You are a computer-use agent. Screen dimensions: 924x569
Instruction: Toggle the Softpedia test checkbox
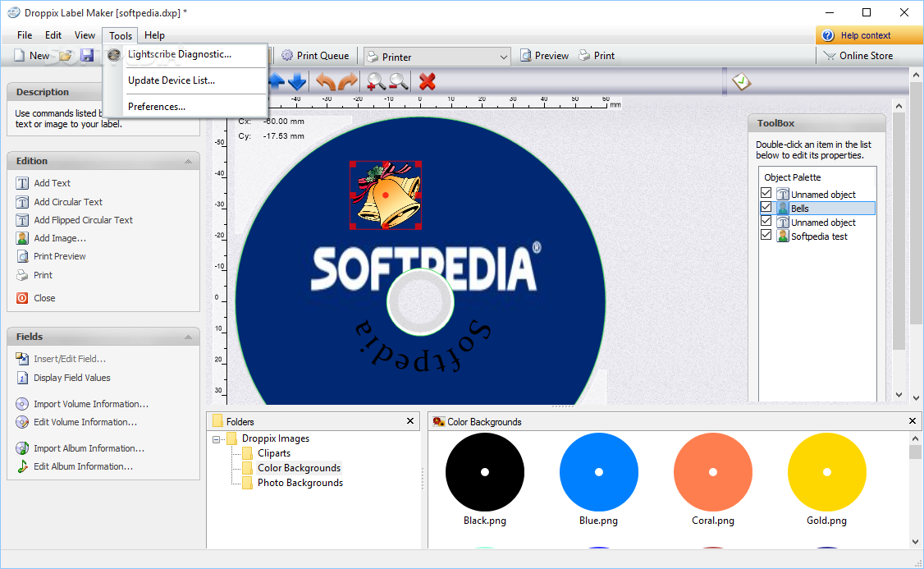click(766, 235)
